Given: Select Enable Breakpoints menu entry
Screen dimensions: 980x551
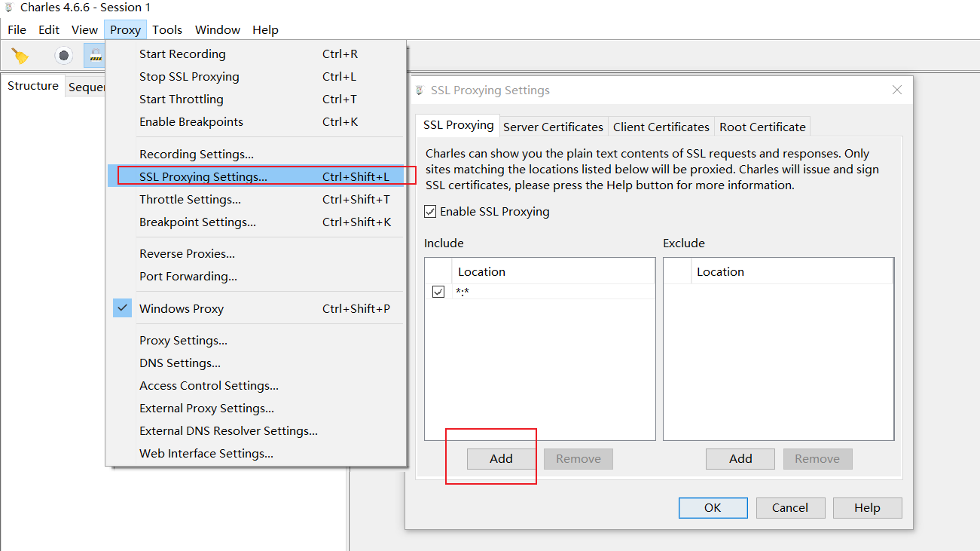Looking at the screenshot, I should pos(256,122).
